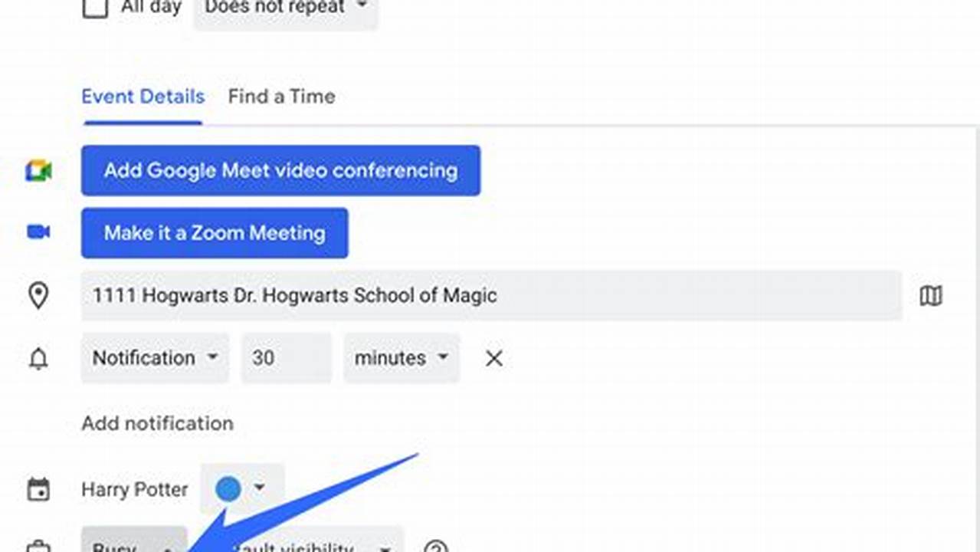The width and height of the screenshot is (980, 552).
Task: Switch to the Event Details tab
Action: [x=143, y=97]
